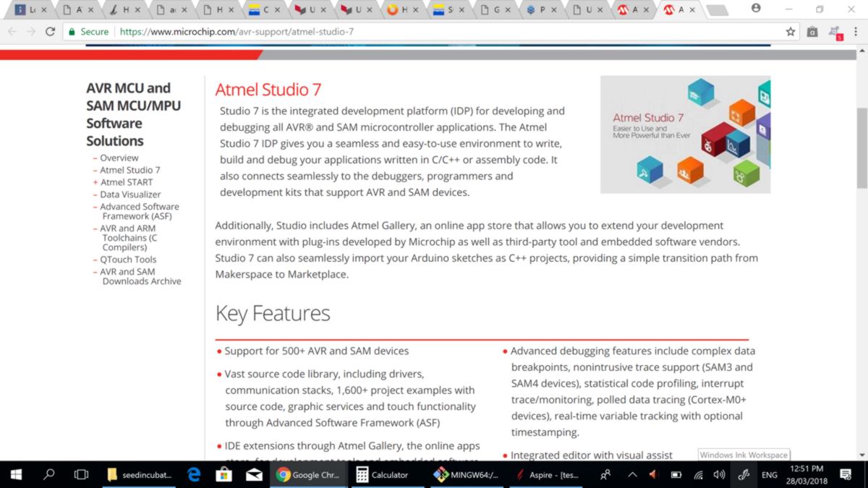This screenshot has height=488, width=868.
Task: Switch to the Aspire taskbar window
Action: [545, 475]
